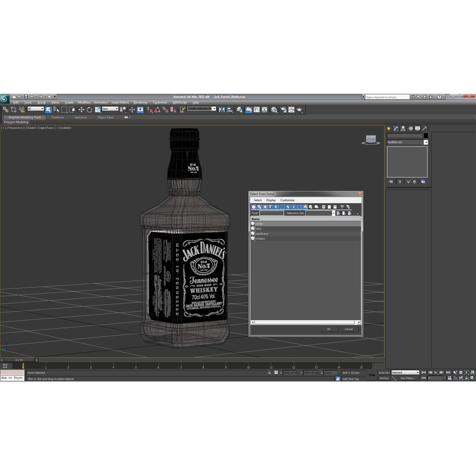This screenshot has height=476, width=476.
Task: Open Key Filters settings
Action: (x=408, y=378)
